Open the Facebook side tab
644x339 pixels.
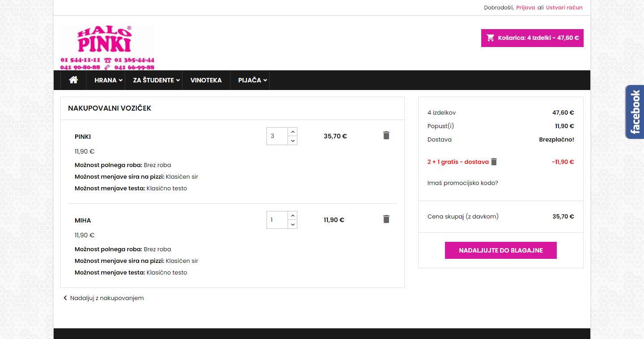[x=635, y=112]
